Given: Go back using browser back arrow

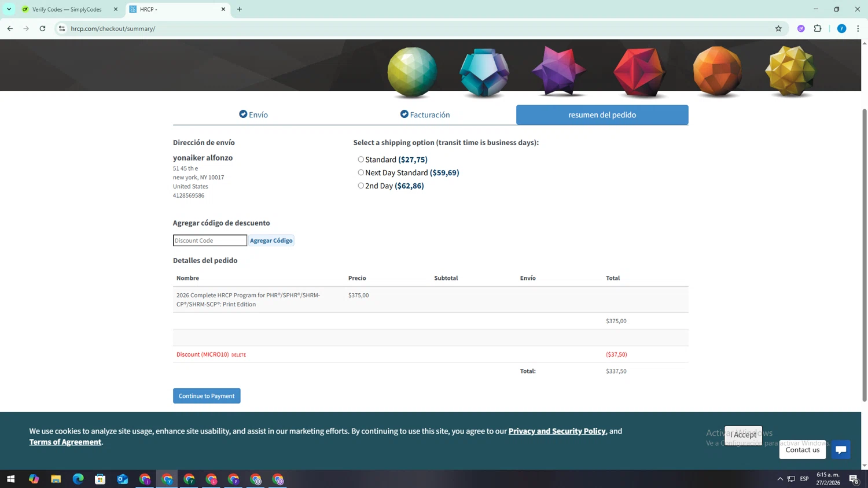Looking at the screenshot, I should [x=10, y=28].
